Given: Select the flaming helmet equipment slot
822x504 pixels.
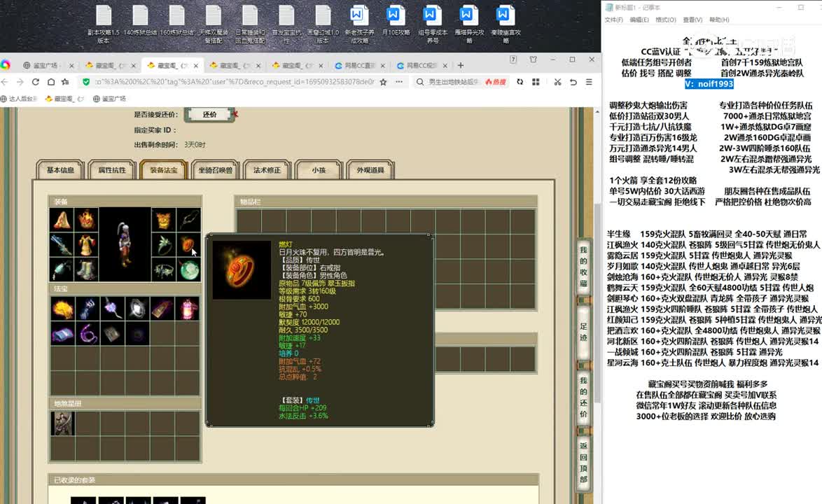Looking at the screenshot, I should click(x=87, y=220).
